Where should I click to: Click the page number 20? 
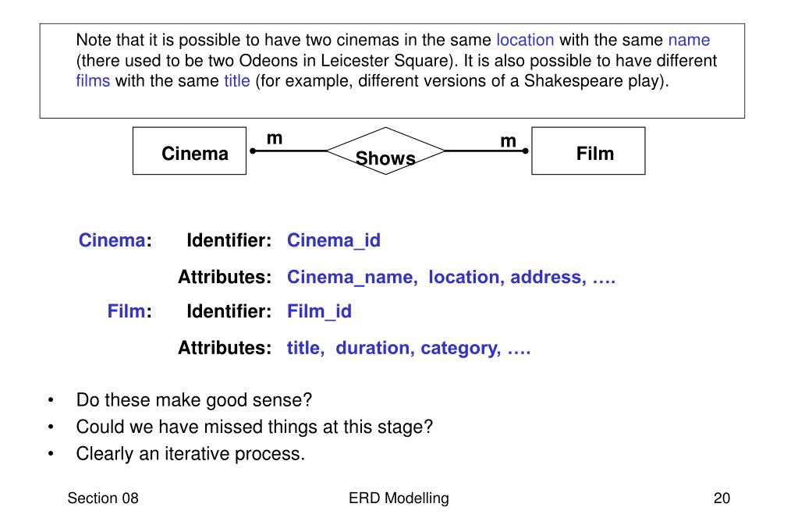click(x=722, y=498)
